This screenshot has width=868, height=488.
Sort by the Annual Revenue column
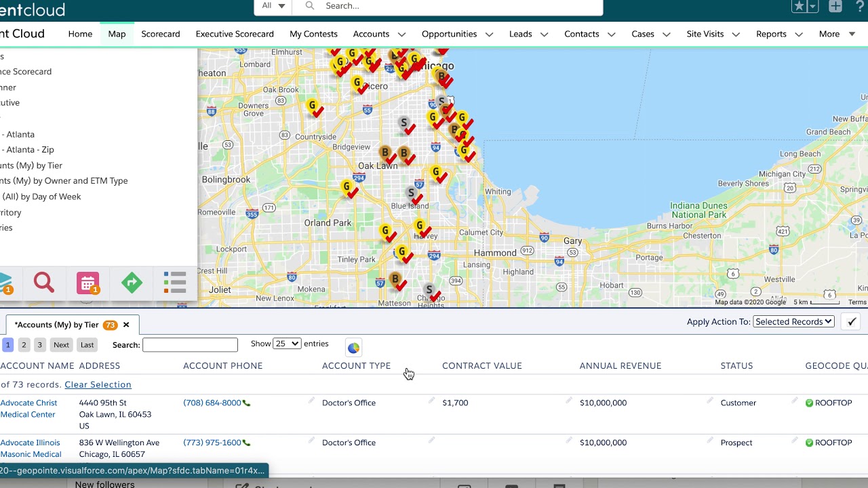coord(620,366)
